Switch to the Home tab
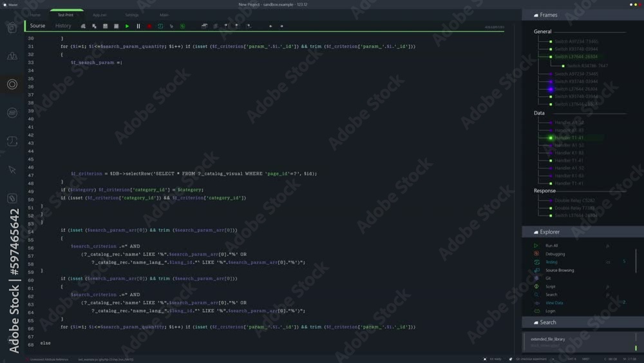Screen dimensions: 644x363 point(35,15)
